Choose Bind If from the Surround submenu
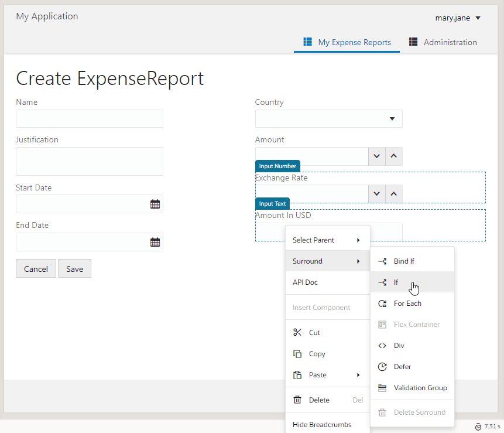The image size is (504, 433). coord(413,261)
